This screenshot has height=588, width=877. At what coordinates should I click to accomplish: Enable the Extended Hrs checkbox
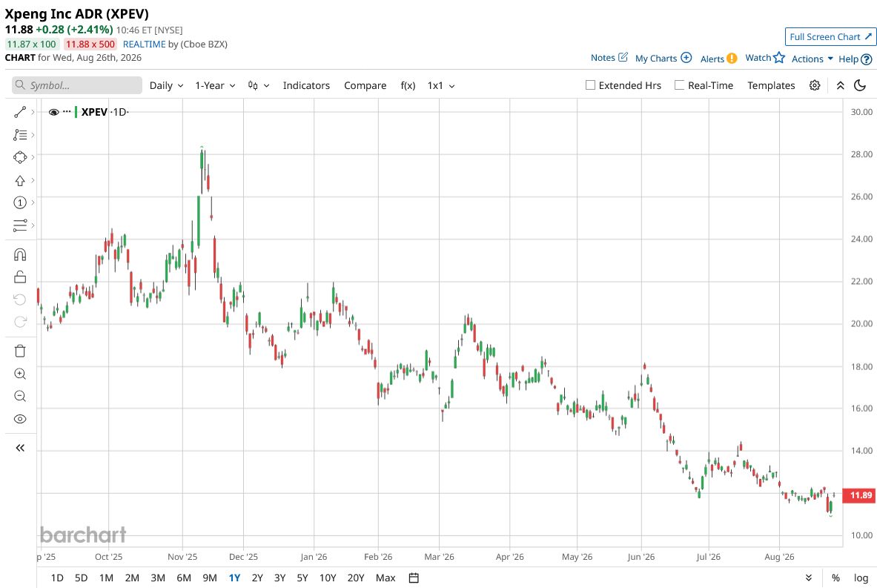pos(590,85)
